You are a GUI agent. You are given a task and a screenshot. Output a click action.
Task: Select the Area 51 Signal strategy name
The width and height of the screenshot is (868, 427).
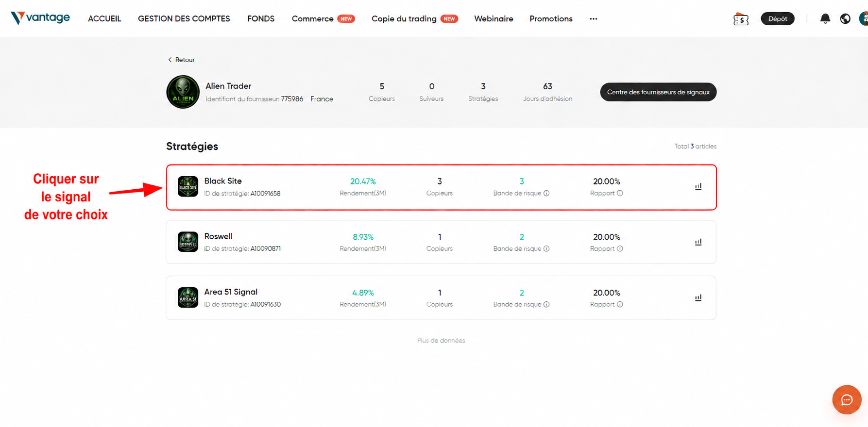click(231, 292)
